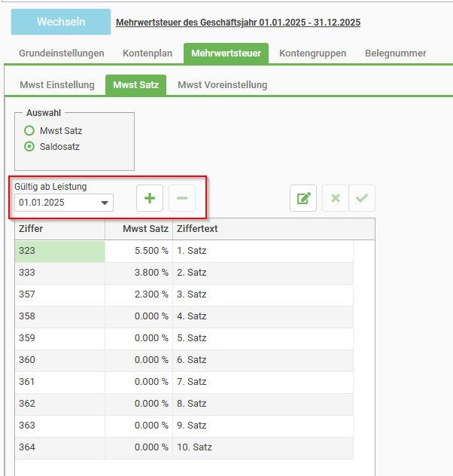The height and width of the screenshot is (476, 453).
Task: Click the checkmark confirm icon
Action: pos(362,198)
